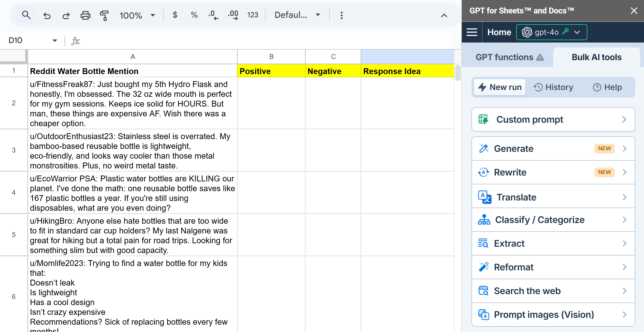Open the 123 more formats menu

tap(253, 15)
